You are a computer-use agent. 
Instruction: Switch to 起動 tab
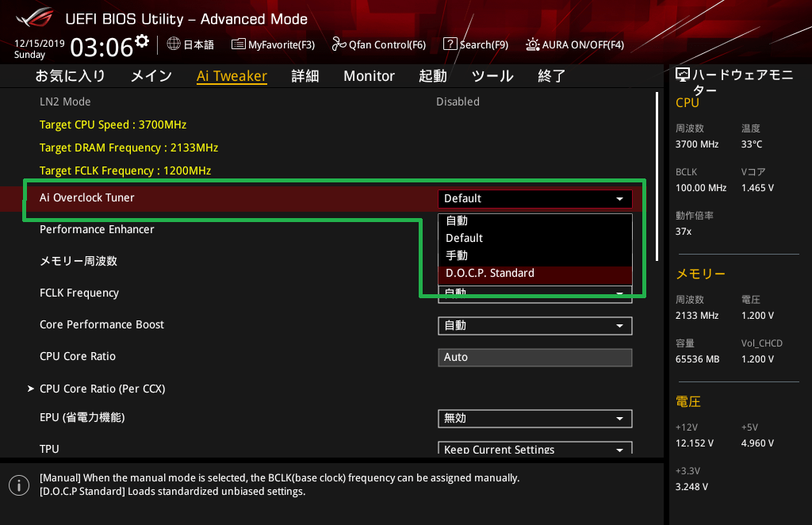click(x=432, y=76)
